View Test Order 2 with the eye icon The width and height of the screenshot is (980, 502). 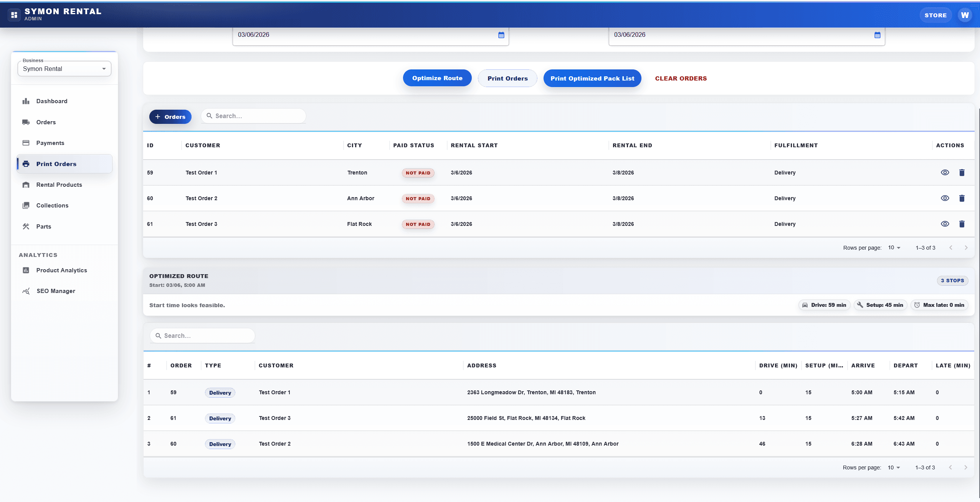pos(945,198)
